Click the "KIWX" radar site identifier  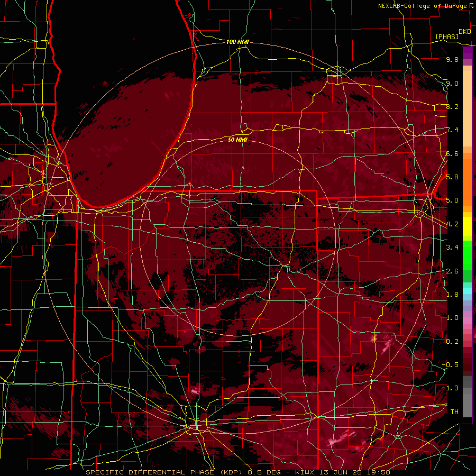(306, 472)
